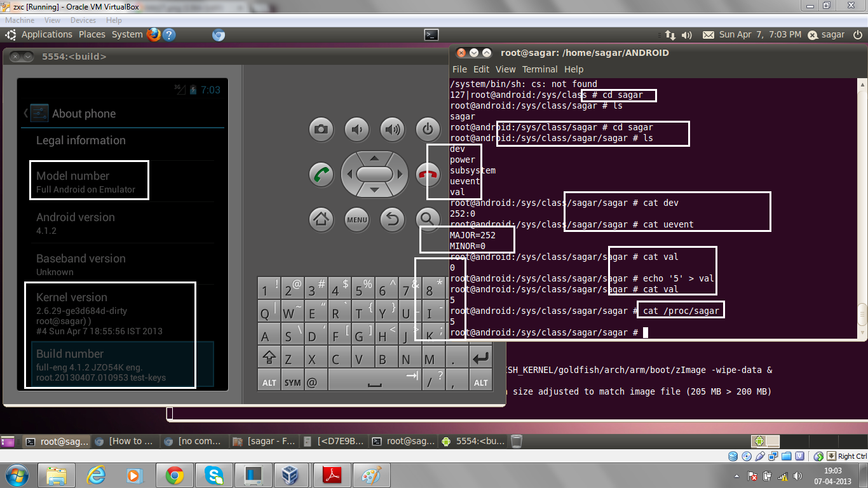Viewport: 868px width, 488px height.
Task: Open Adobe Reader from the Windows taskbar
Action: (x=331, y=475)
